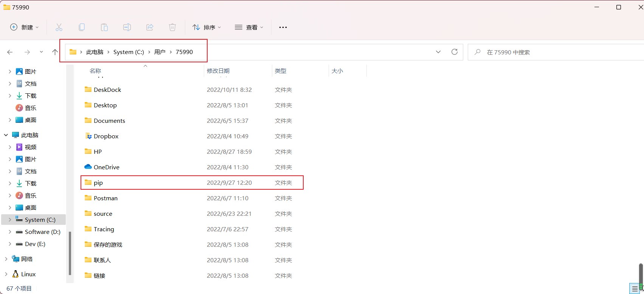Click the pip folder icon
This screenshot has height=294, width=644.
click(x=88, y=183)
